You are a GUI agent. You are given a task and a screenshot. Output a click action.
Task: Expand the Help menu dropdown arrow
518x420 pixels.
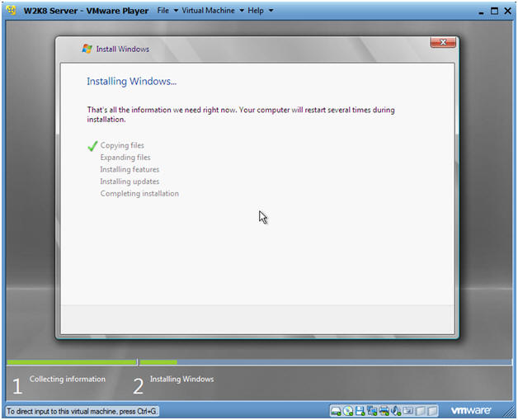271,11
